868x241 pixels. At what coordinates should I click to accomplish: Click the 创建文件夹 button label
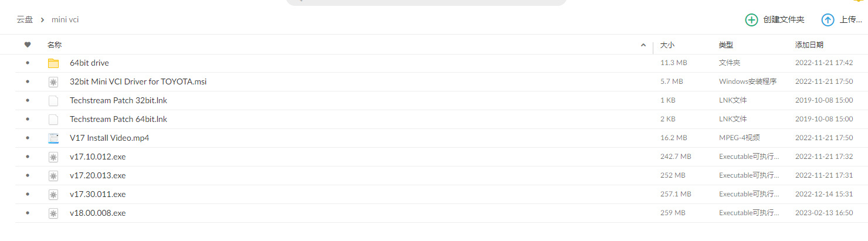(784, 20)
